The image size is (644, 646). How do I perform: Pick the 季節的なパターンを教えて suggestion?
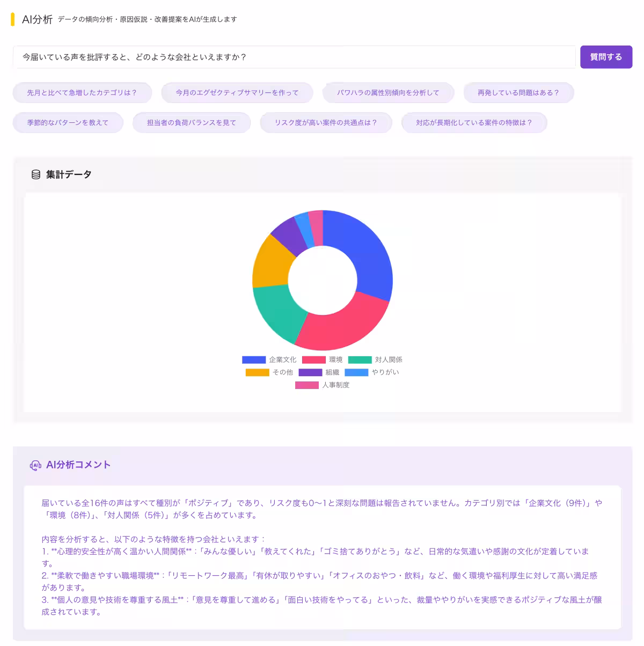pos(68,123)
